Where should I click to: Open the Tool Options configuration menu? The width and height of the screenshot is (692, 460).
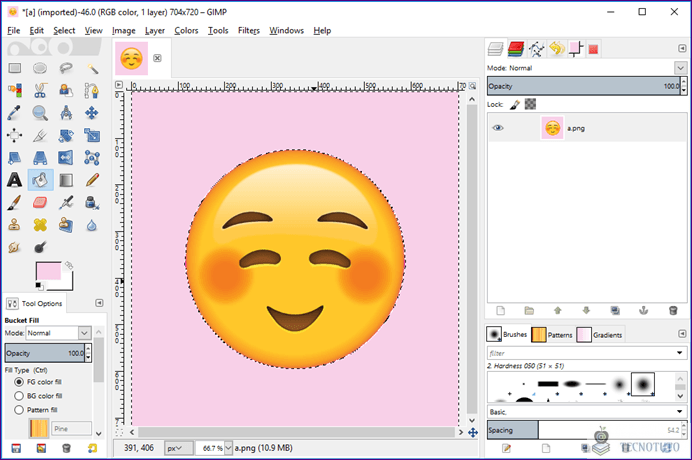(99, 303)
